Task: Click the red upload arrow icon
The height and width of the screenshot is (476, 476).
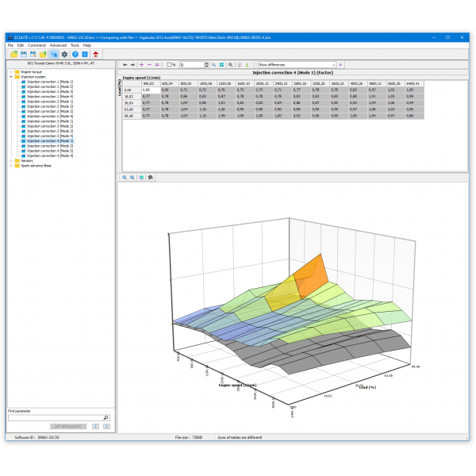Action: tap(95, 54)
